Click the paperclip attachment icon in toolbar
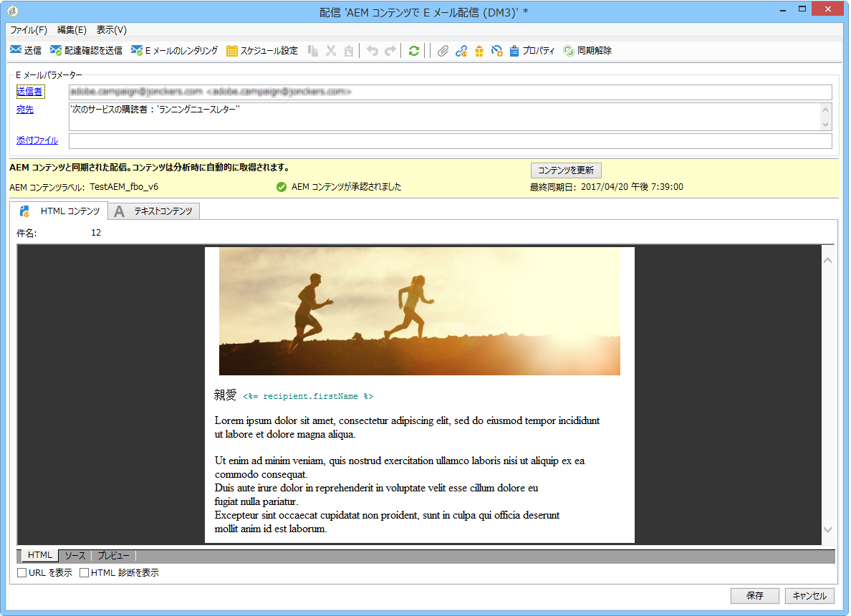851x616 pixels. point(443,50)
